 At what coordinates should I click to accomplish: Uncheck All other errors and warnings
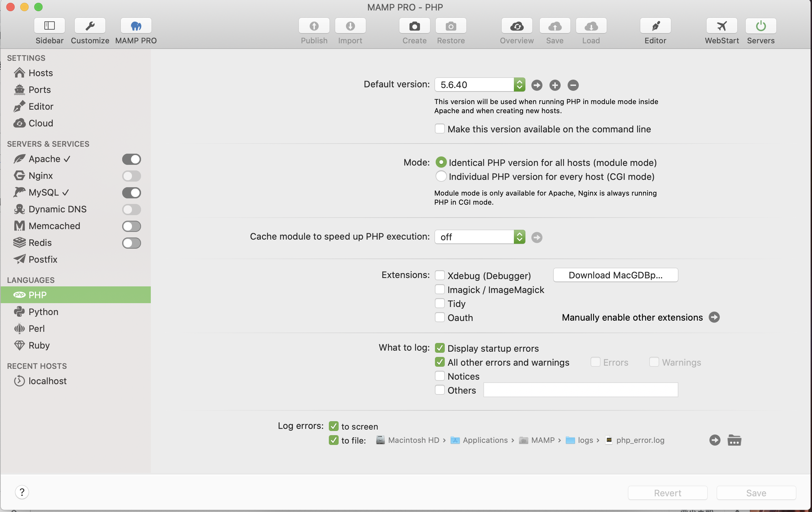click(x=440, y=362)
